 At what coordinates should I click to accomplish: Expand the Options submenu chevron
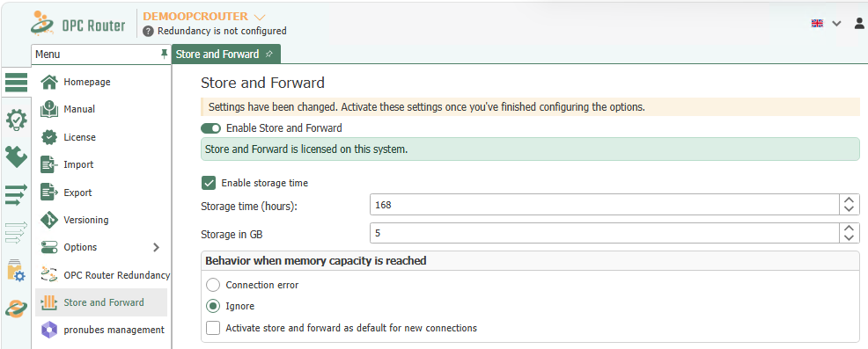[x=156, y=247]
